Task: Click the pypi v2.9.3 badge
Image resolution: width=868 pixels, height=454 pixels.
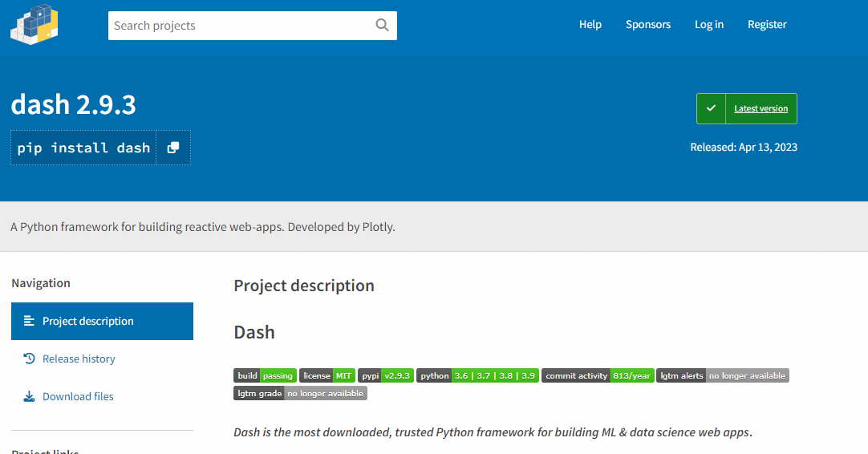Action: pyautogui.click(x=386, y=375)
